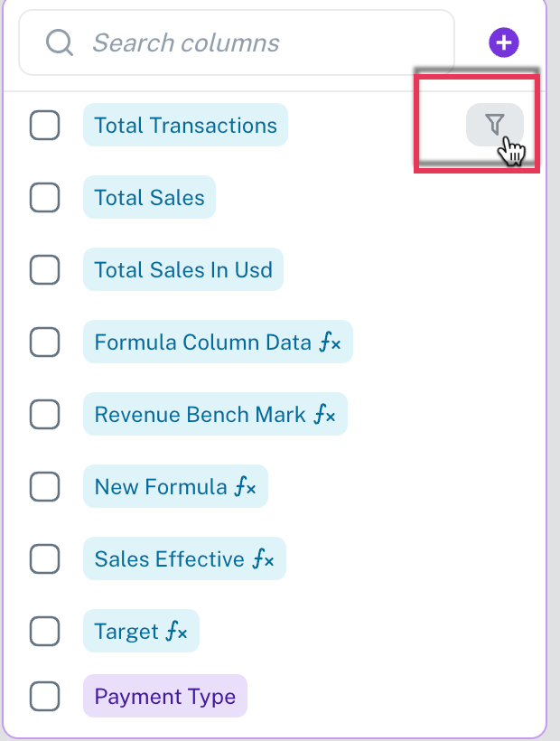The width and height of the screenshot is (560, 741).
Task: Select the Total Sales In Usd chip
Action: pyautogui.click(x=183, y=269)
